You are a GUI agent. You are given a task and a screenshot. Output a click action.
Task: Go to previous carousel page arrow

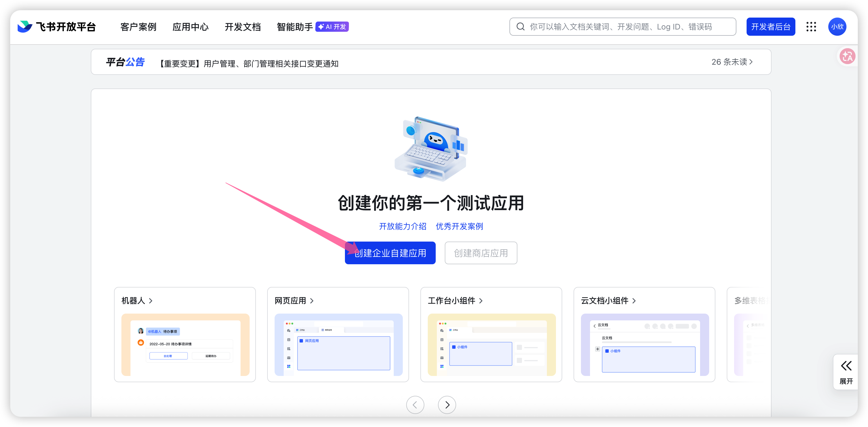point(415,404)
